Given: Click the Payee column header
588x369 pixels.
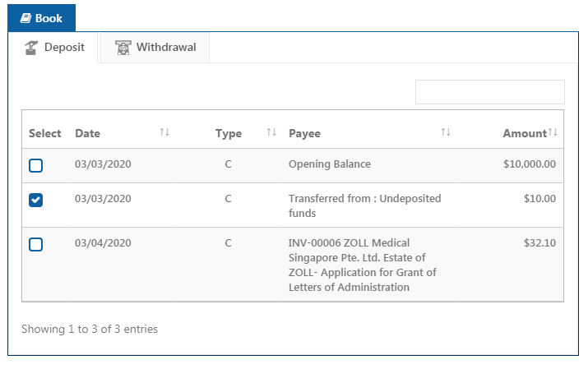Looking at the screenshot, I should pyautogui.click(x=304, y=133).
